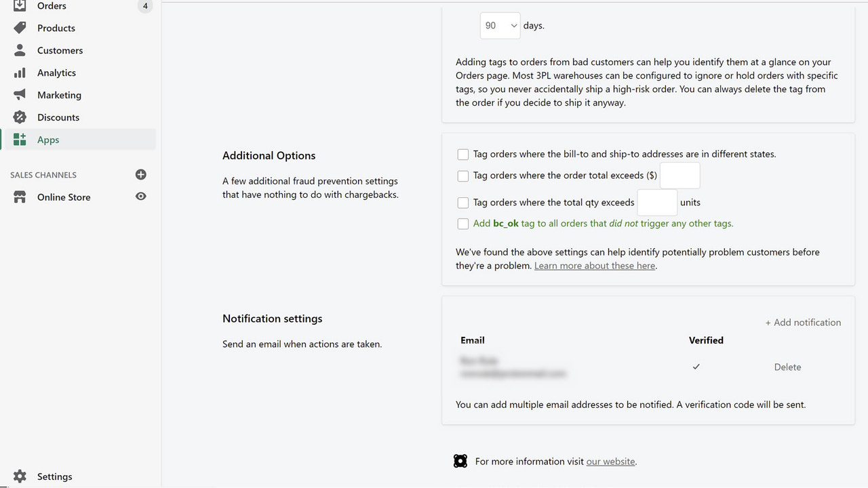Open the Marketing section
The width and height of the screenshot is (868, 488).
tap(58, 95)
